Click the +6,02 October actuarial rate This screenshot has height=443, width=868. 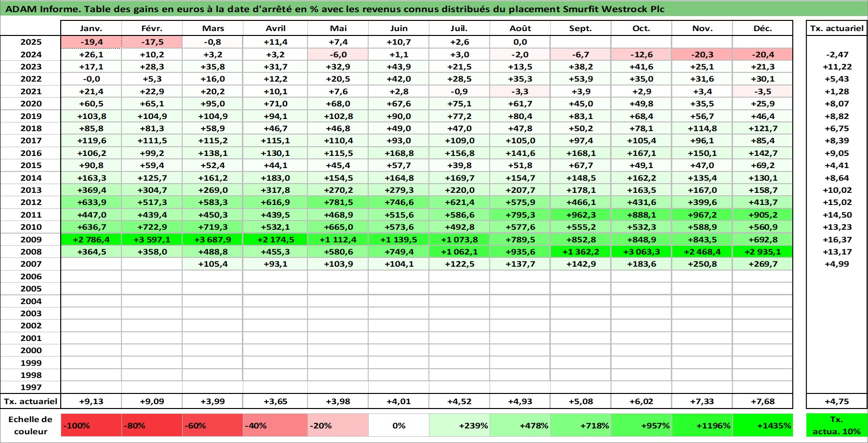(x=641, y=401)
